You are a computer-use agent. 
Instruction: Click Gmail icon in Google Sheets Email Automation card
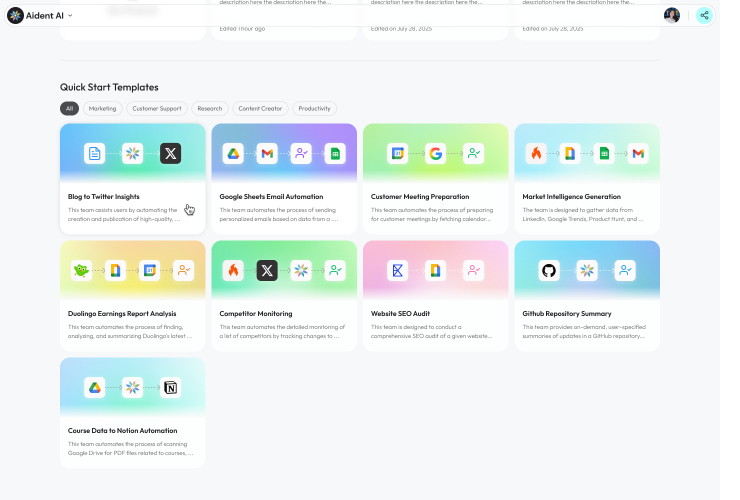[x=267, y=153]
